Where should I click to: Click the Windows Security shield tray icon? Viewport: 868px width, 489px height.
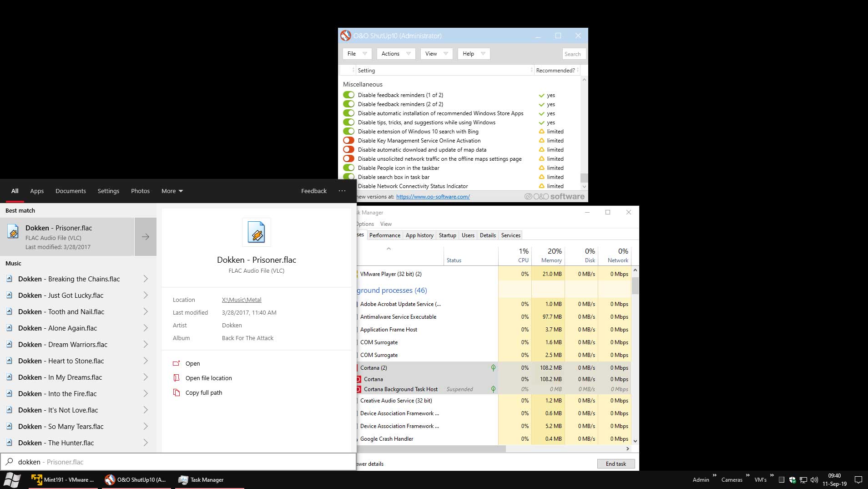pos(792,480)
